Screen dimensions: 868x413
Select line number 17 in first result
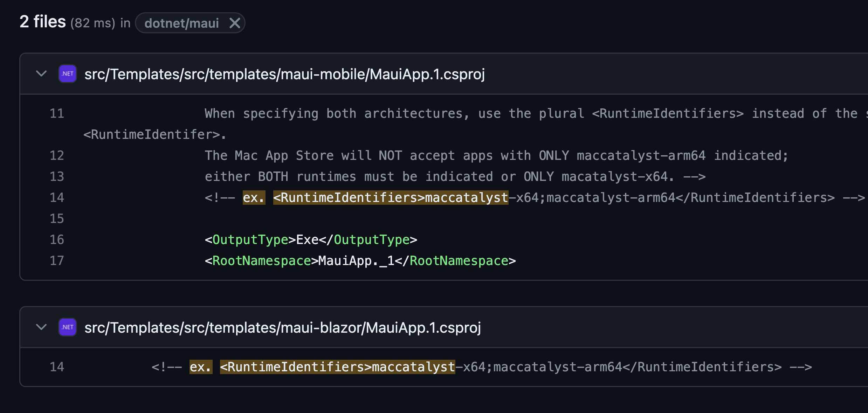pos(56,260)
